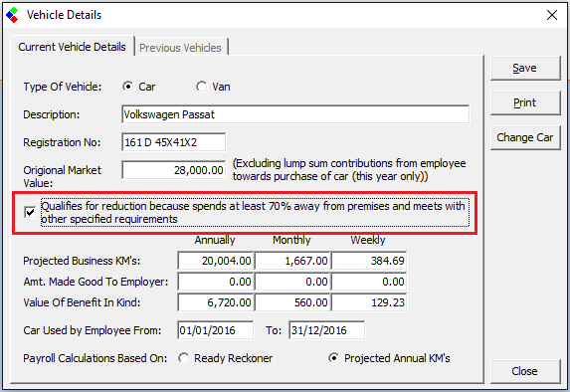This screenshot has height=392, width=570.
Task: Click the Description field with Volkswagen Passat
Action: click(x=295, y=114)
